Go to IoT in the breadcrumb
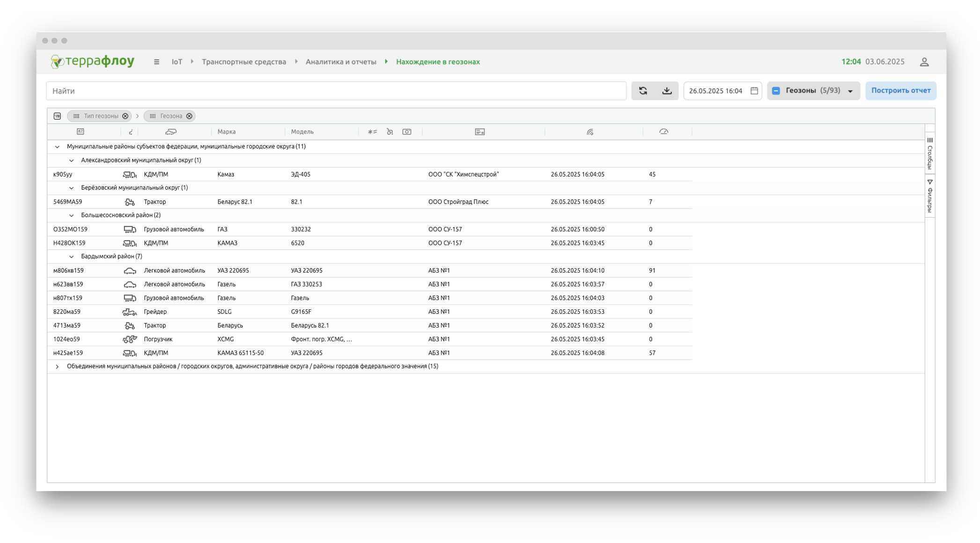Image resolution: width=980 pixels, height=543 pixels. point(177,62)
